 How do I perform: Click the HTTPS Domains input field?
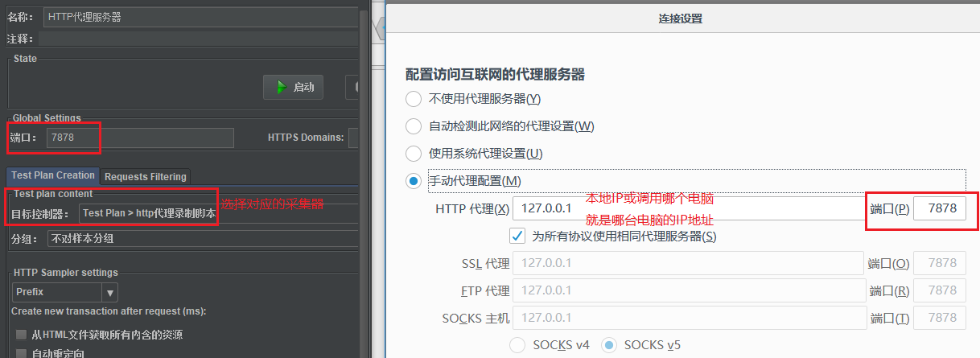(x=353, y=138)
